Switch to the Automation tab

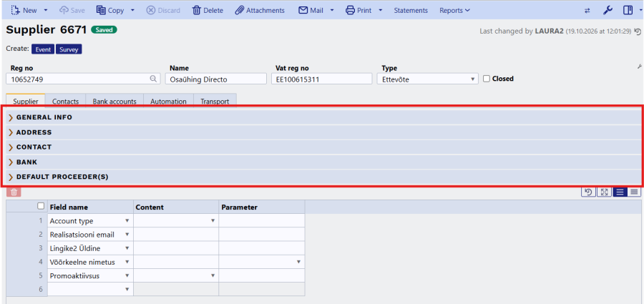click(x=168, y=101)
